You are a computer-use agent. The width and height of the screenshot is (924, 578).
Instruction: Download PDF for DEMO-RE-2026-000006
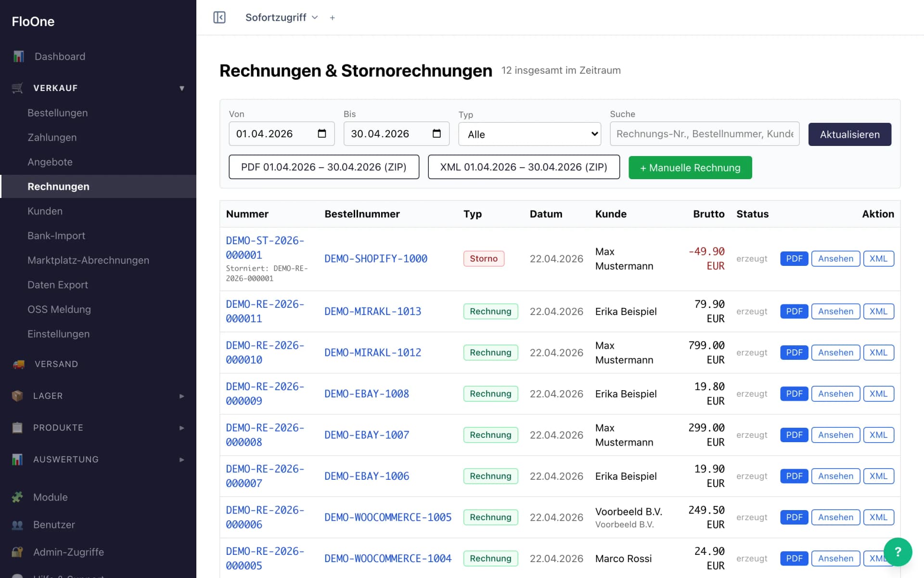(x=794, y=517)
